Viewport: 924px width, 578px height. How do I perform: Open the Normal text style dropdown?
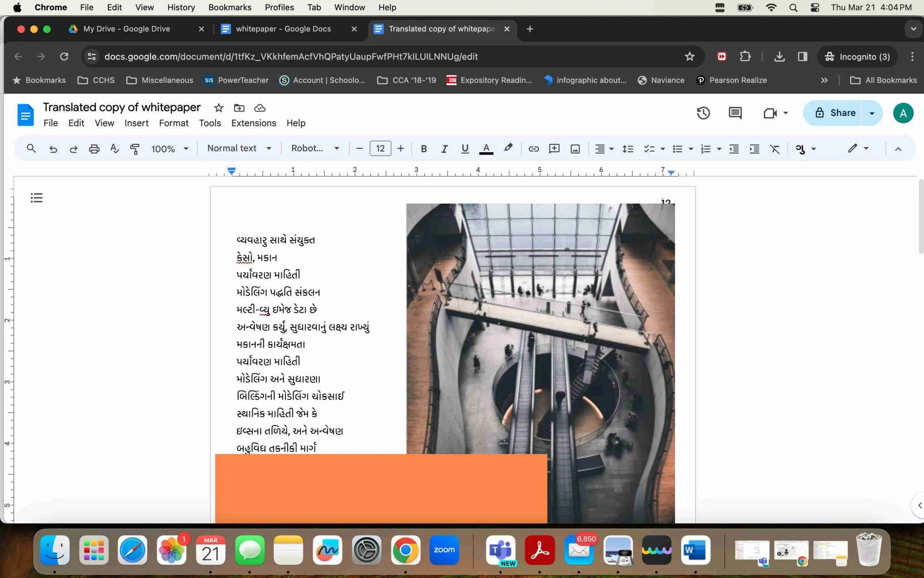tap(239, 148)
